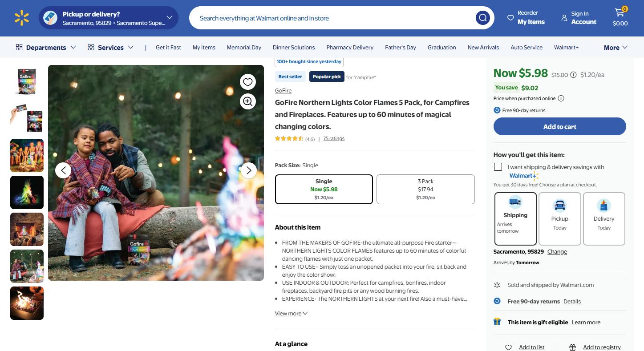
Task: Open Graduation menu item
Action: (x=442, y=48)
